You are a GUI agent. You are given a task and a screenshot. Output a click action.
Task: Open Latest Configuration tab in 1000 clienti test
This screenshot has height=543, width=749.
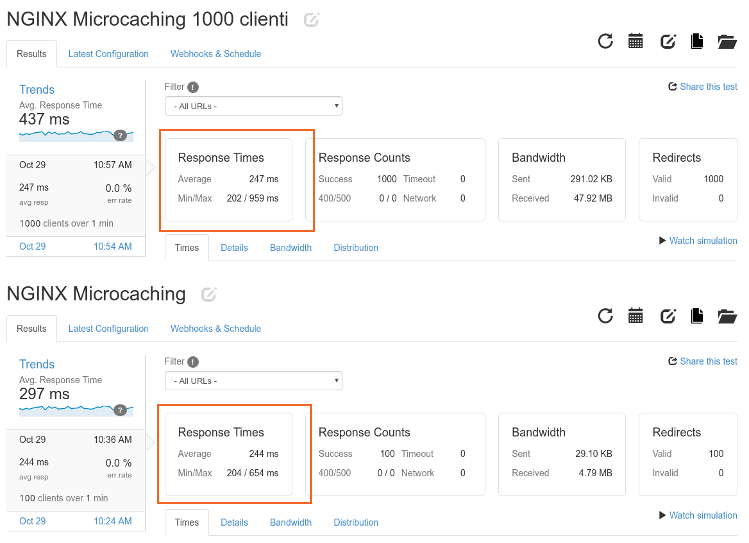[108, 54]
